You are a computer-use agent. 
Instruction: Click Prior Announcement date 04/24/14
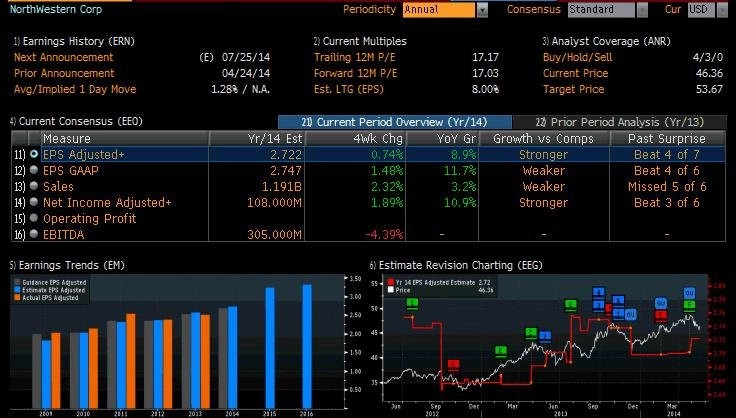[x=245, y=73]
